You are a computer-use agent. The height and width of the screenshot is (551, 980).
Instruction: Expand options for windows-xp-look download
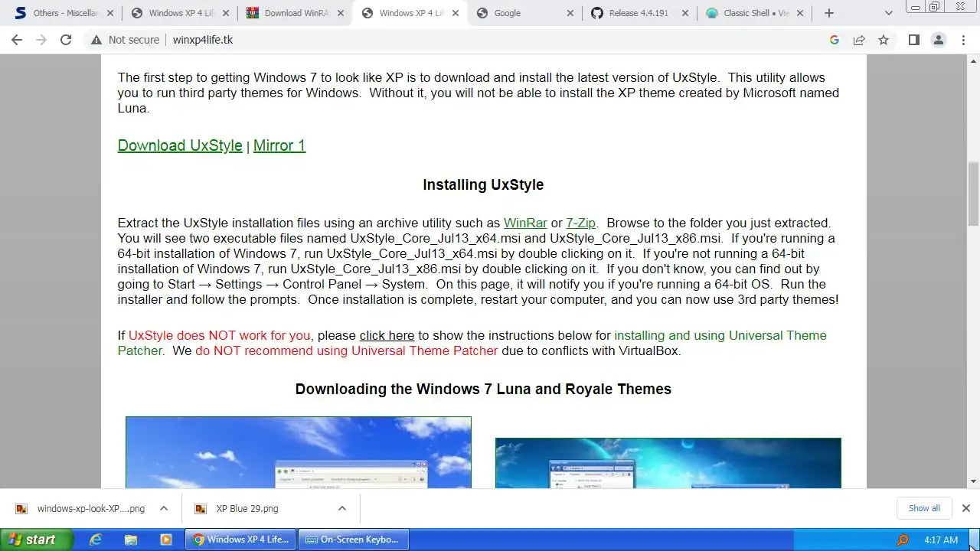tap(164, 508)
